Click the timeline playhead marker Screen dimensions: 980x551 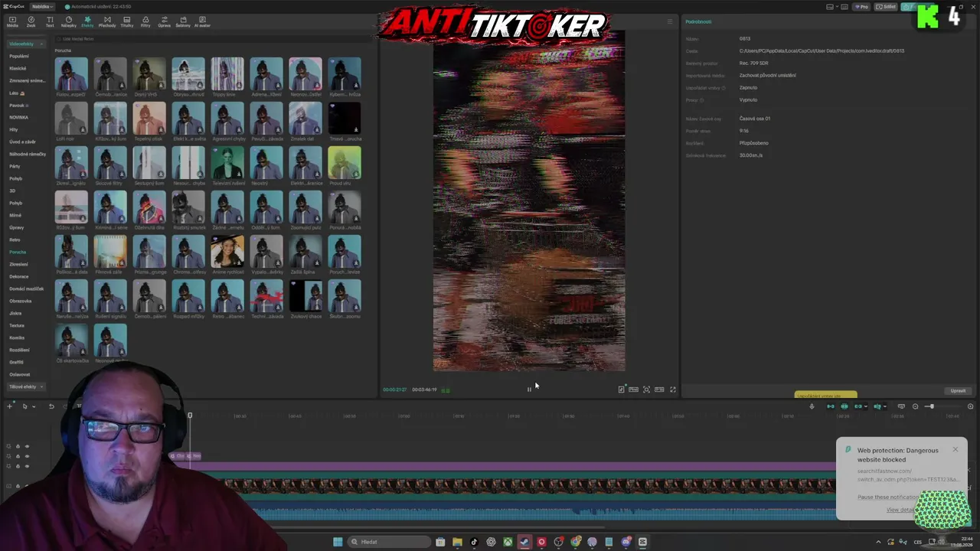[190, 416]
